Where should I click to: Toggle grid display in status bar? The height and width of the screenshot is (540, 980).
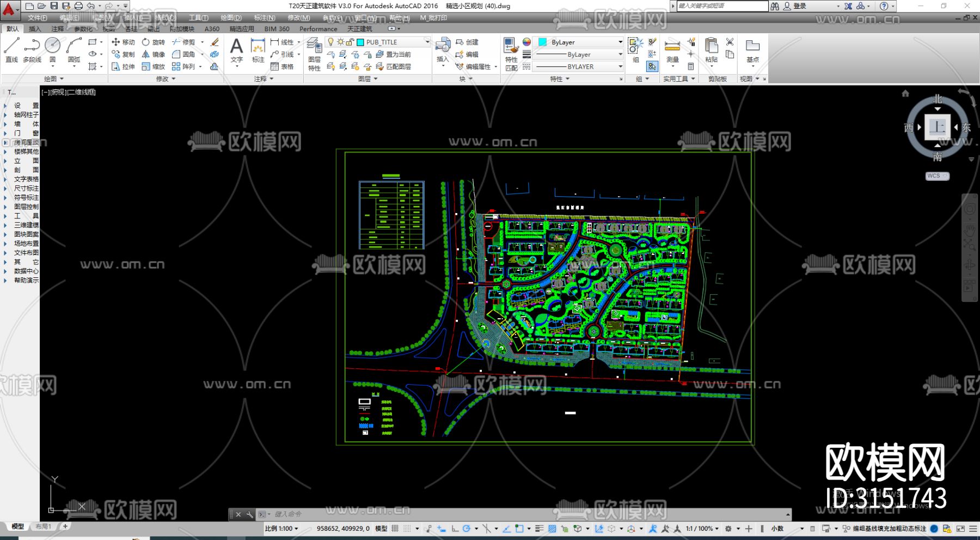pos(395,529)
